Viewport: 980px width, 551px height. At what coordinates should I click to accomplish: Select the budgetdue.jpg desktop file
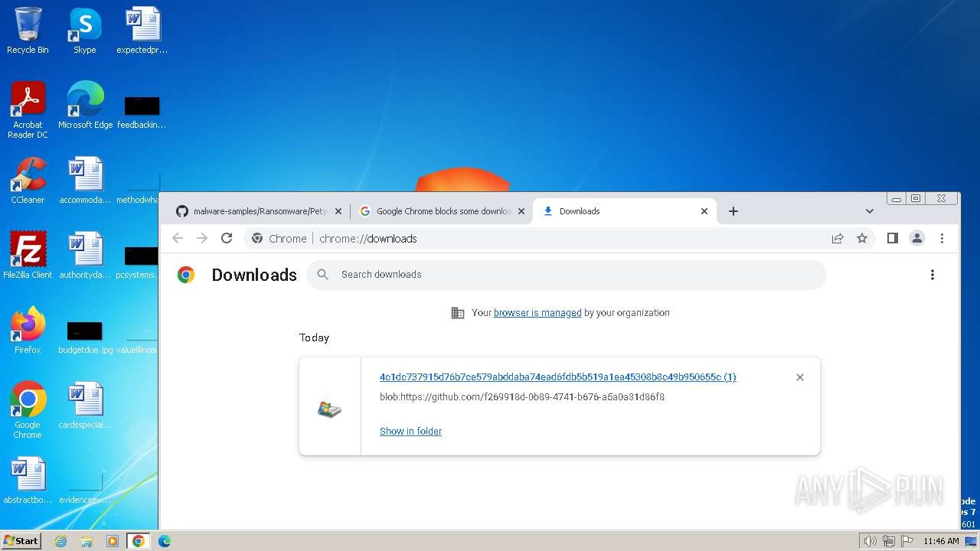(85, 337)
